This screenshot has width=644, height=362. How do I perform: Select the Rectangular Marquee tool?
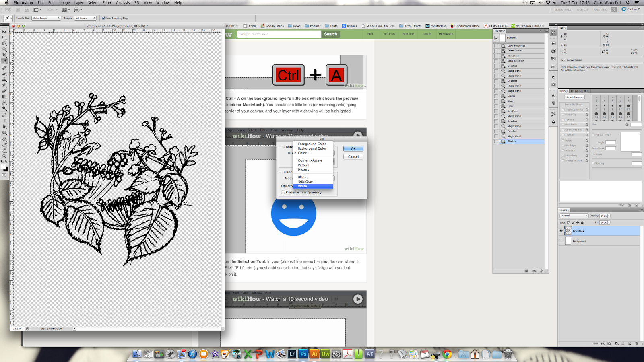(x=4, y=38)
